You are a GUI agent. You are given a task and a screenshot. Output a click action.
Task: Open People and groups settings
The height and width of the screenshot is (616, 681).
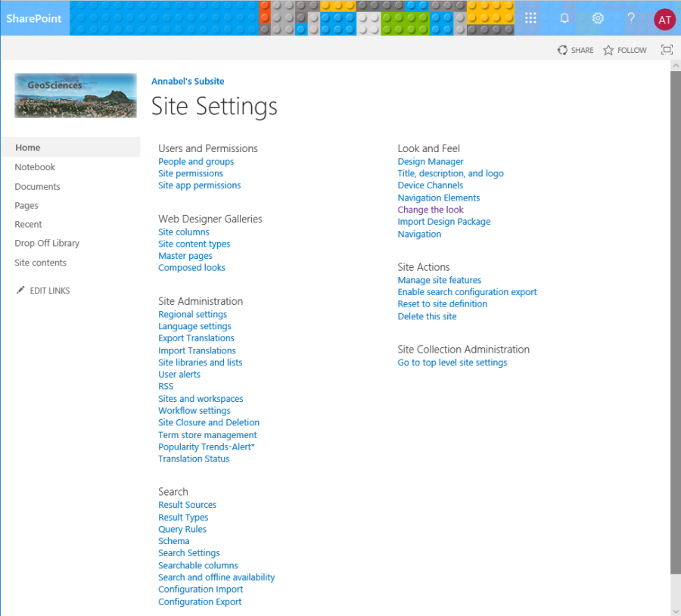(196, 161)
